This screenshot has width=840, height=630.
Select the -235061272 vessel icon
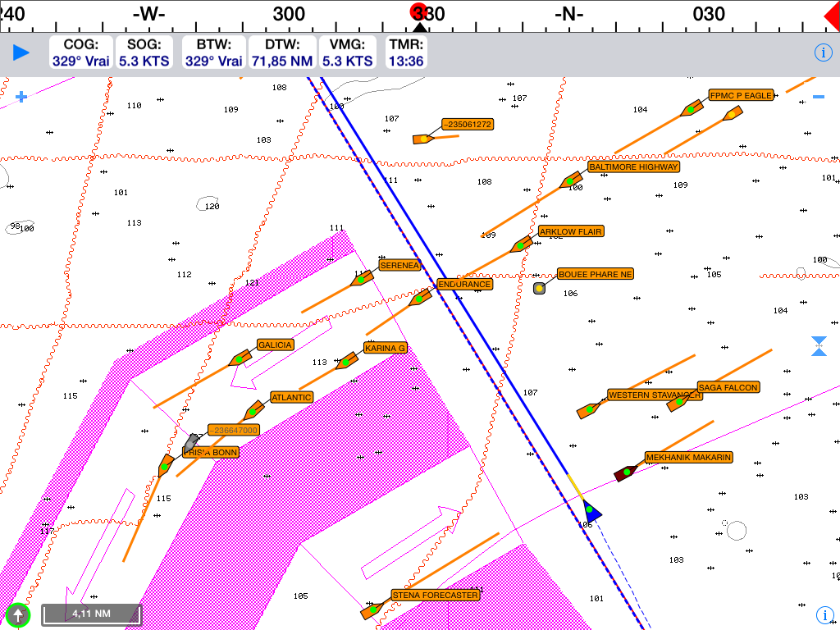[x=423, y=139]
